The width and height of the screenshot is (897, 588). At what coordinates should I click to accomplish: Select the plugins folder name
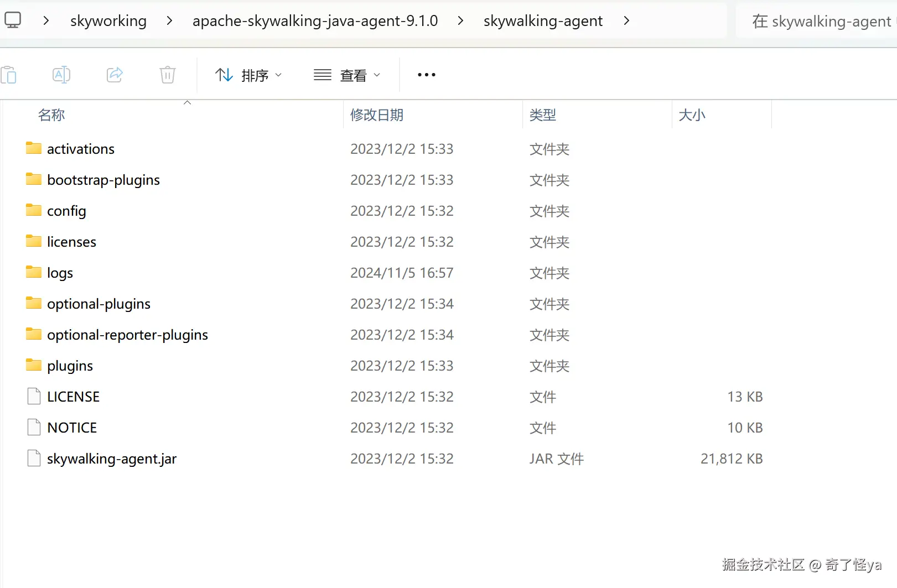tap(70, 366)
